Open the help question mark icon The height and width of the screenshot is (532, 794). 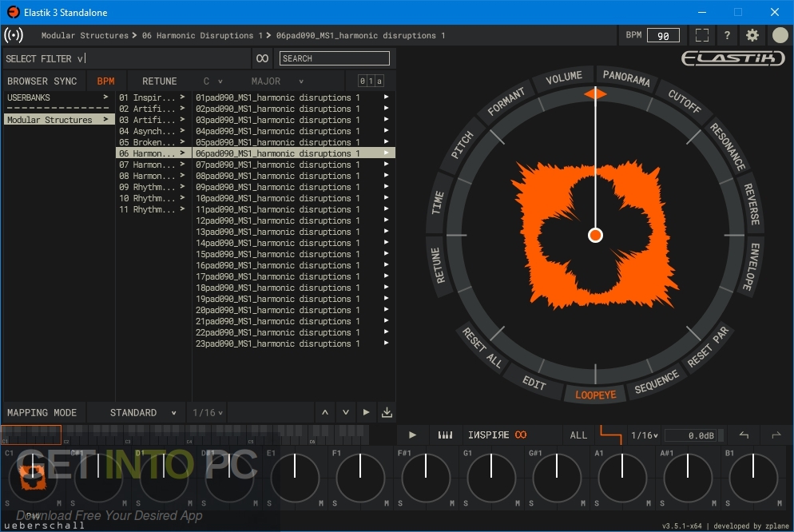click(727, 35)
